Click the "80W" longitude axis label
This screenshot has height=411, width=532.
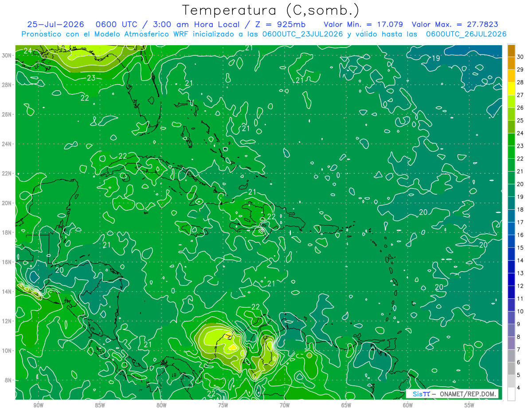click(x=161, y=405)
